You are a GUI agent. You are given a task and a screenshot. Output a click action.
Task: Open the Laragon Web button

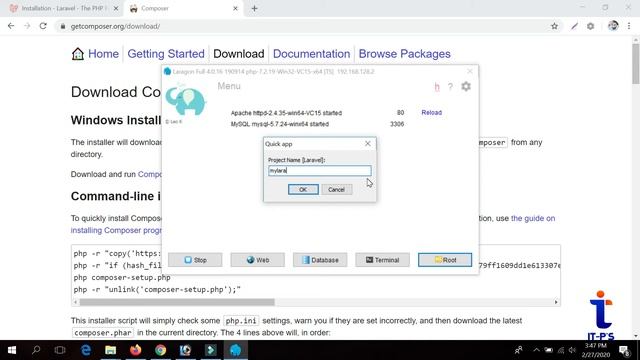coord(258,260)
